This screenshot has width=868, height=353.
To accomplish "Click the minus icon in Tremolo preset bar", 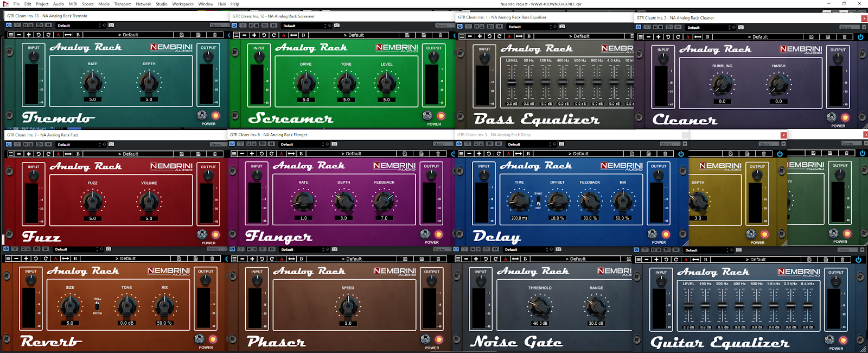I will (x=19, y=35).
